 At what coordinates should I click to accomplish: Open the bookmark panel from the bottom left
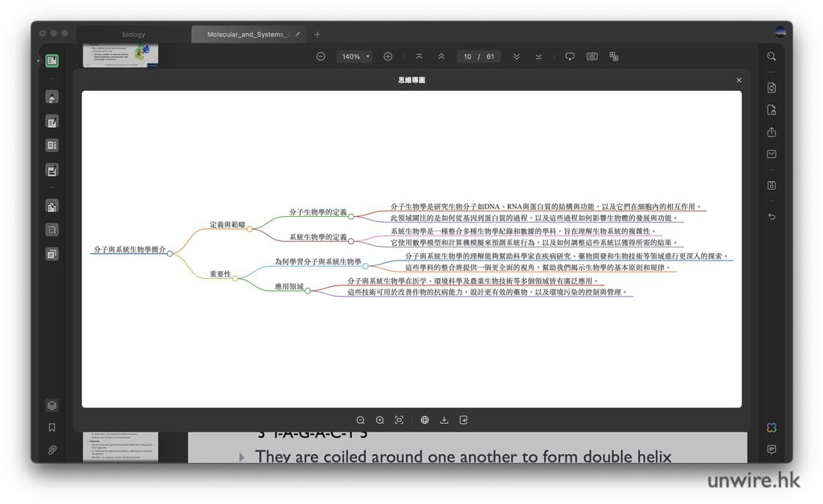(x=51, y=428)
